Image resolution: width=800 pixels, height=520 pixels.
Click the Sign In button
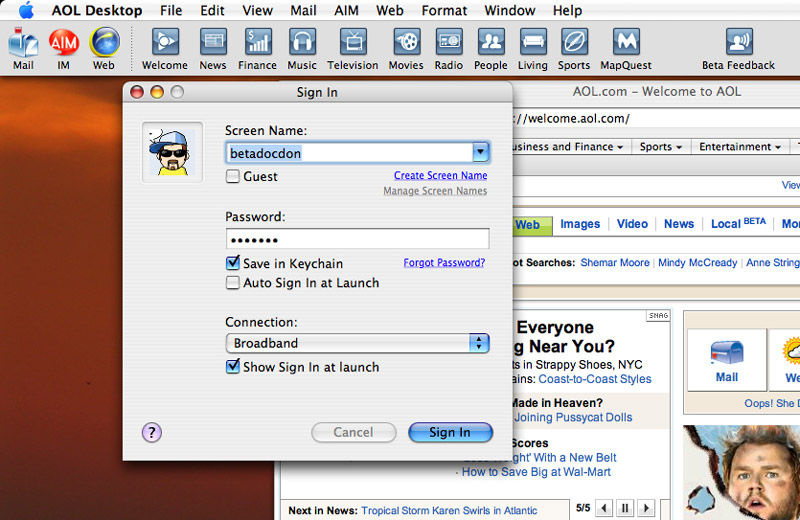[451, 432]
